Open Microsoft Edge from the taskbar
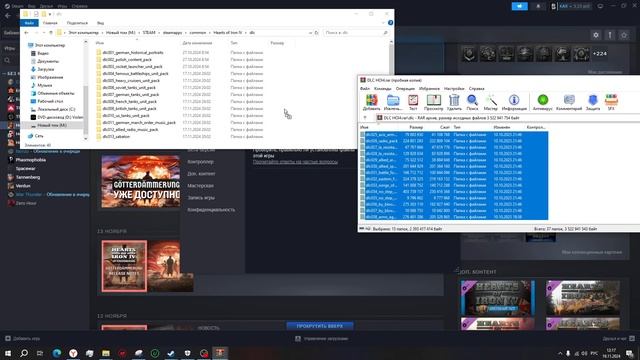 [x=57, y=353]
